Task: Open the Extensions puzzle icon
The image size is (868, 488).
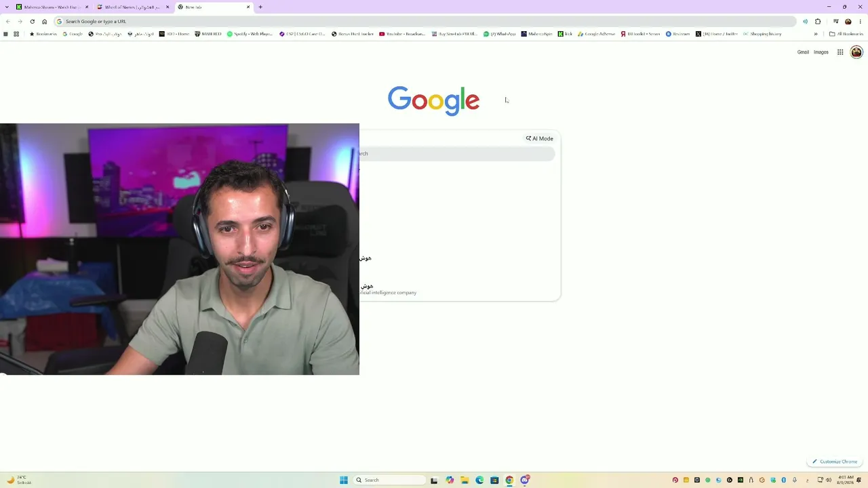Action: (x=818, y=22)
